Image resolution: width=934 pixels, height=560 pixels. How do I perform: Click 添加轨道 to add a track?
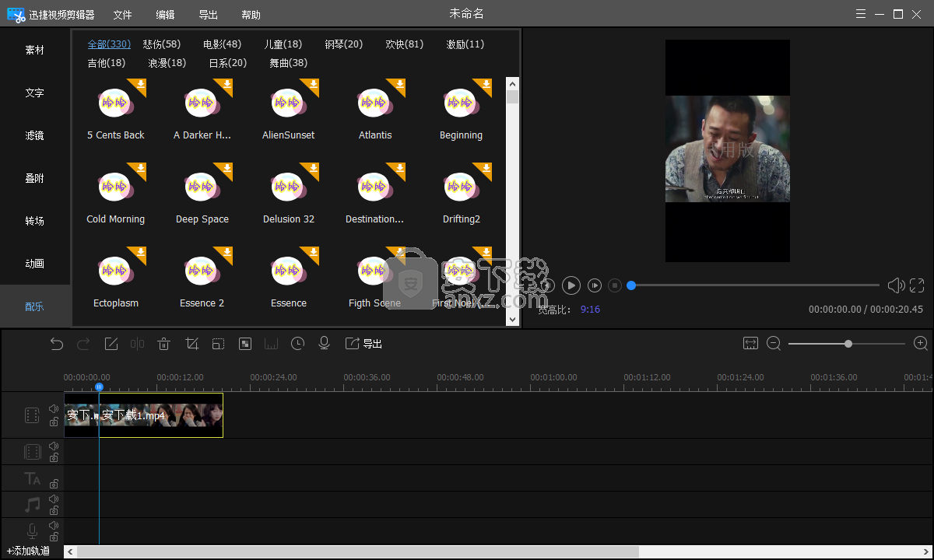coord(29,551)
